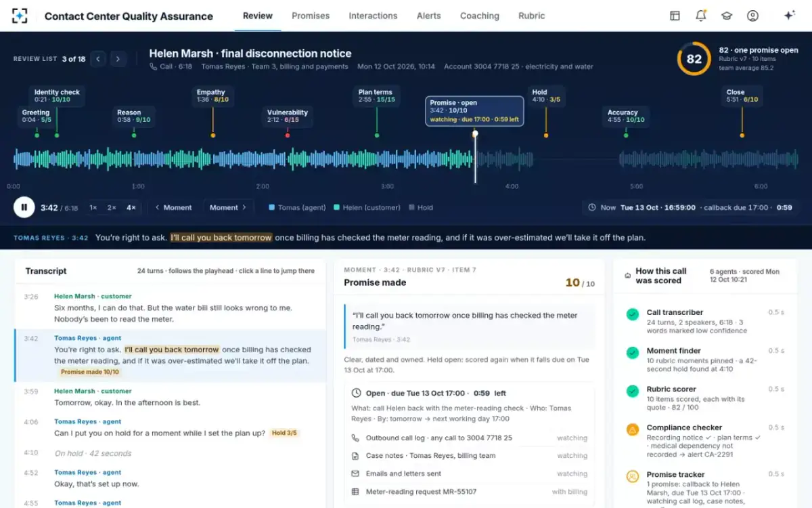This screenshot has width=812, height=508.
Task: Toggle the Tomas (agent) track legend
Action: tap(297, 207)
